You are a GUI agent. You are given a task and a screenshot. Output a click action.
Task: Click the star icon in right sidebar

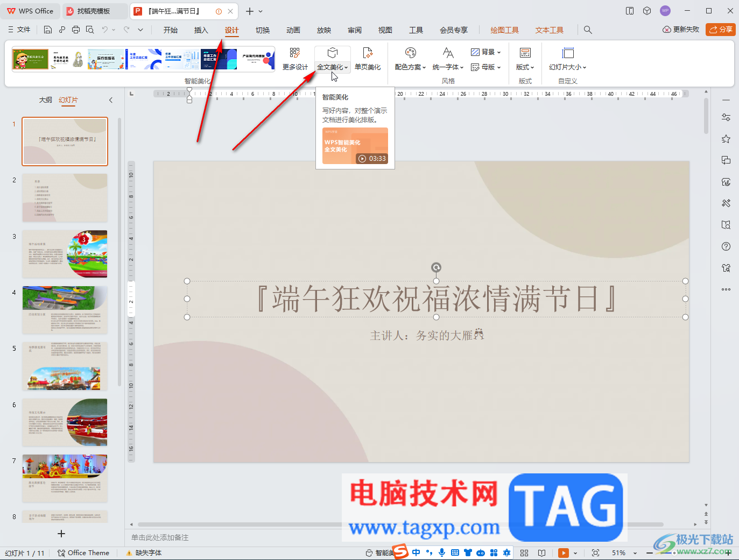[726, 139]
